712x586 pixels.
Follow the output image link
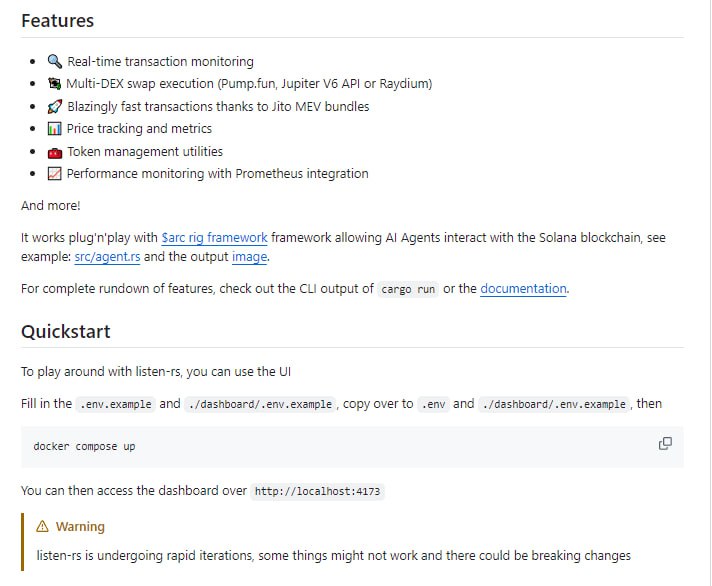tap(250, 257)
